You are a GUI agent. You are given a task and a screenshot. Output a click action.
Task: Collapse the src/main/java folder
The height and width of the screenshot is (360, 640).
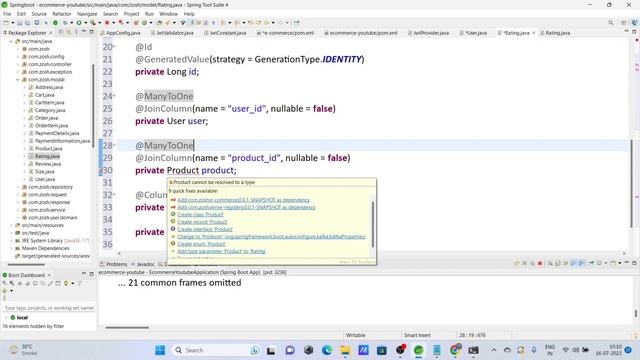coord(11,41)
